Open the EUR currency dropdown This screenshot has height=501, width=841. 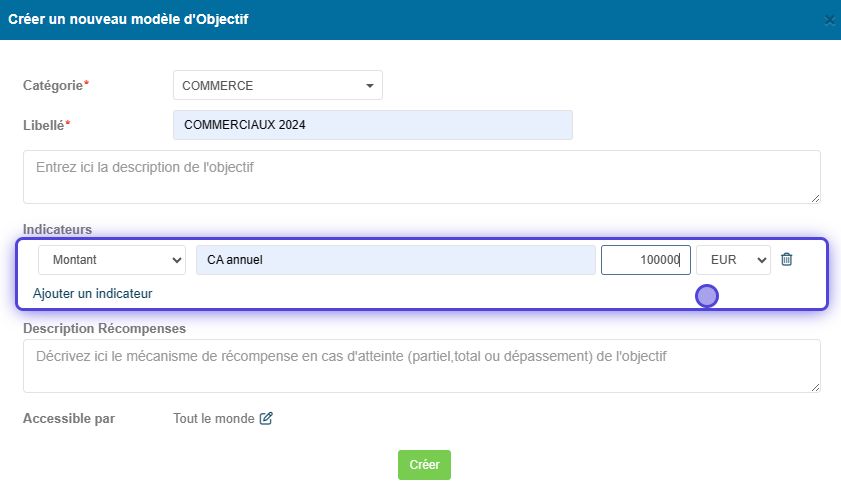click(x=733, y=260)
